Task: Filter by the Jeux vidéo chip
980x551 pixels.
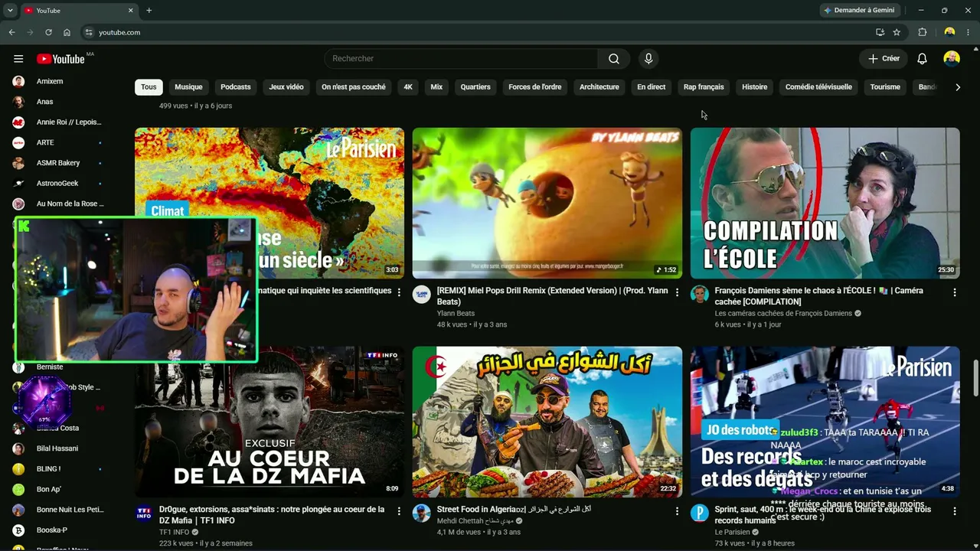Action: coord(286,87)
